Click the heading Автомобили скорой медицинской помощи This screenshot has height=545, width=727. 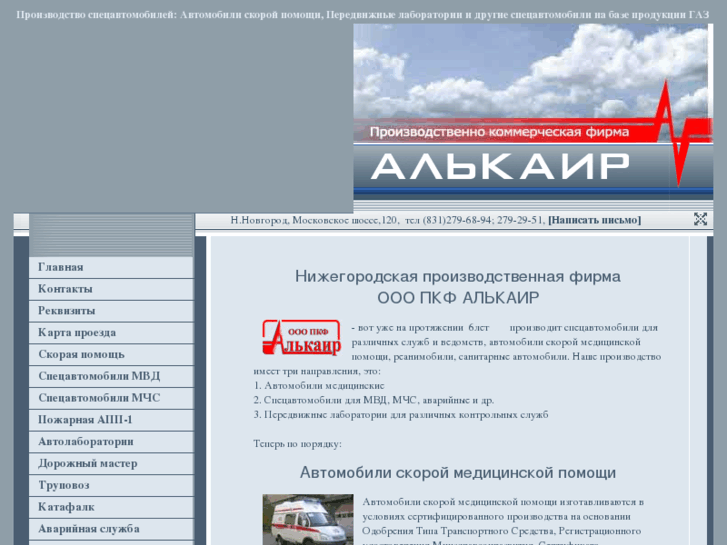[x=458, y=473]
